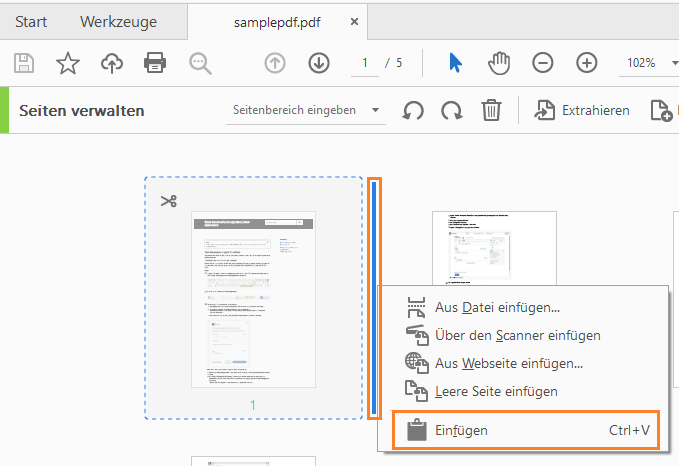Click the save file floppy disk icon
Image resolution: width=679 pixels, height=466 pixels.
(x=24, y=63)
